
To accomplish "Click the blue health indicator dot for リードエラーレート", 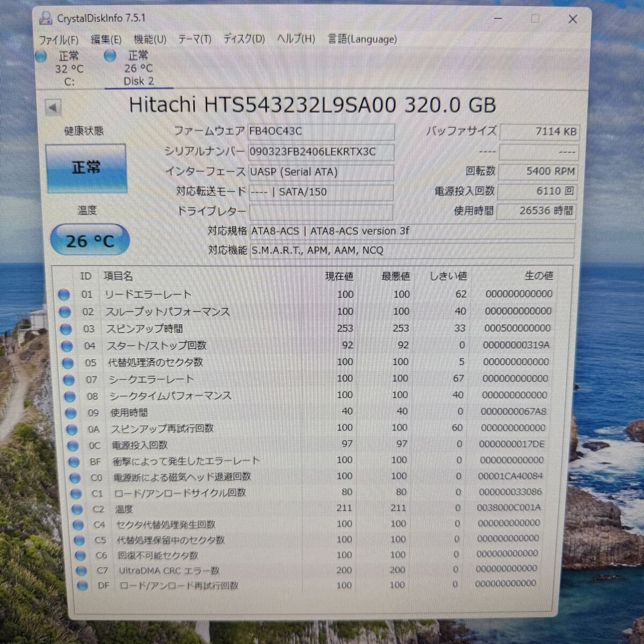I will pos(64,294).
